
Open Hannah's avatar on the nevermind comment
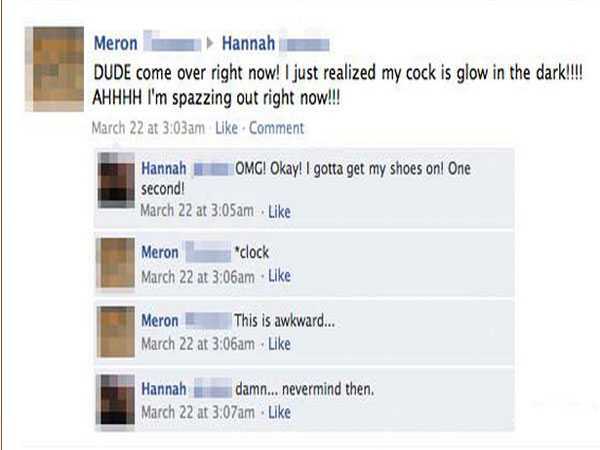coord(116,400)
